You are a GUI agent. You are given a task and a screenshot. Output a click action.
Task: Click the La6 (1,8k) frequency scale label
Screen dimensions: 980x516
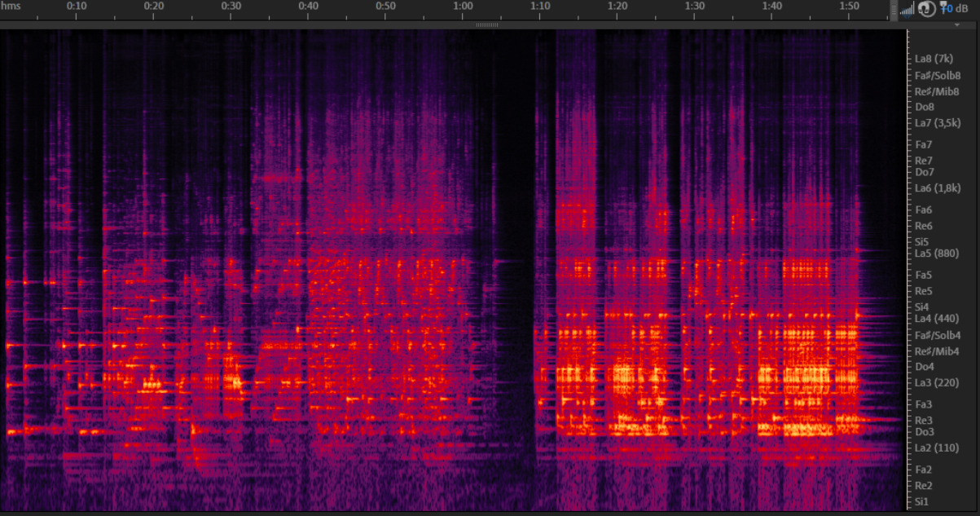(x=938, y=188)
